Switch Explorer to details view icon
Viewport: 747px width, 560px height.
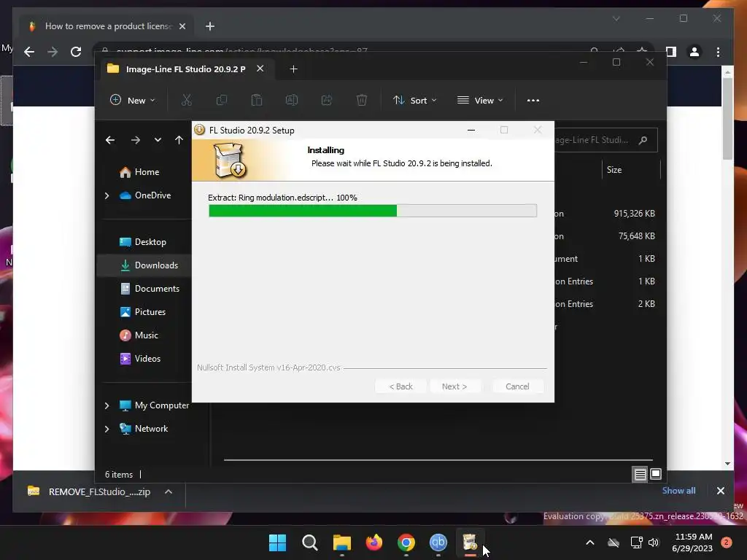click(640, 474)
